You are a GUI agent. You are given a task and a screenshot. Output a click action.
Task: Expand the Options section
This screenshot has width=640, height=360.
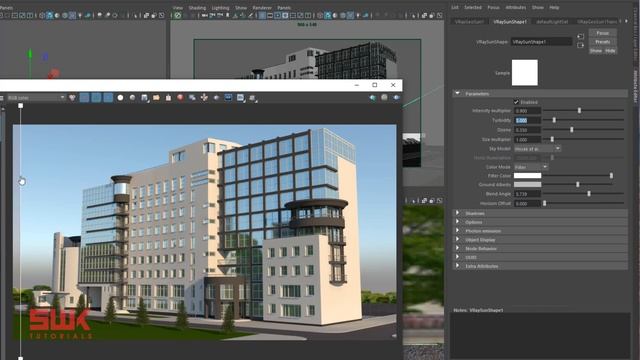pos(458,222)
